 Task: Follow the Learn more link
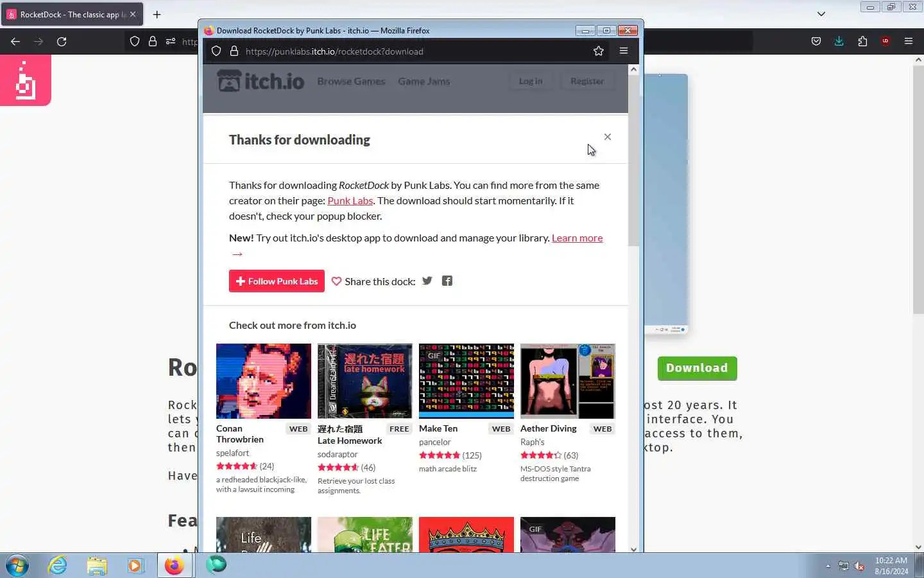coord(577,238)
